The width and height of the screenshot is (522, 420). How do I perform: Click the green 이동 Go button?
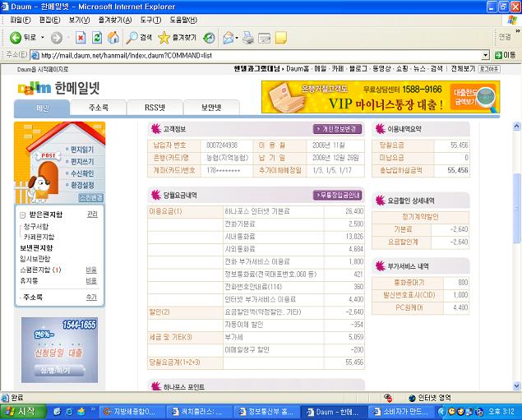click(x=505, y=55)
